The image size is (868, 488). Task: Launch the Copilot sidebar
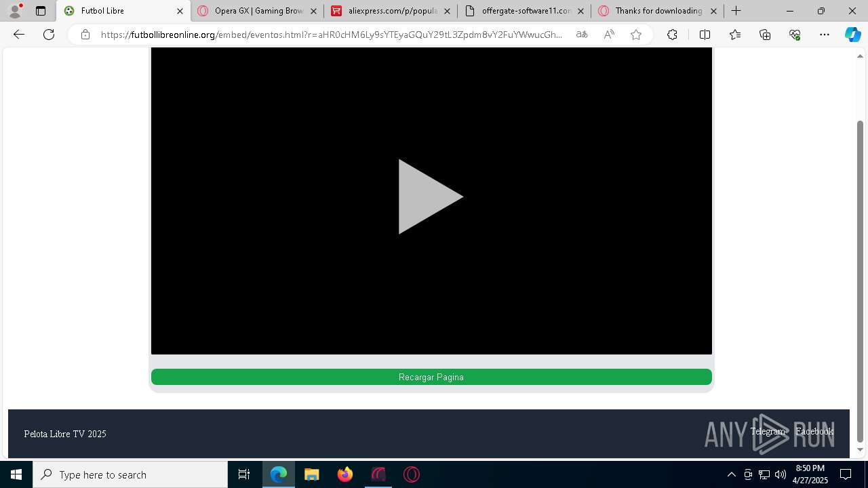coord(852,35)
